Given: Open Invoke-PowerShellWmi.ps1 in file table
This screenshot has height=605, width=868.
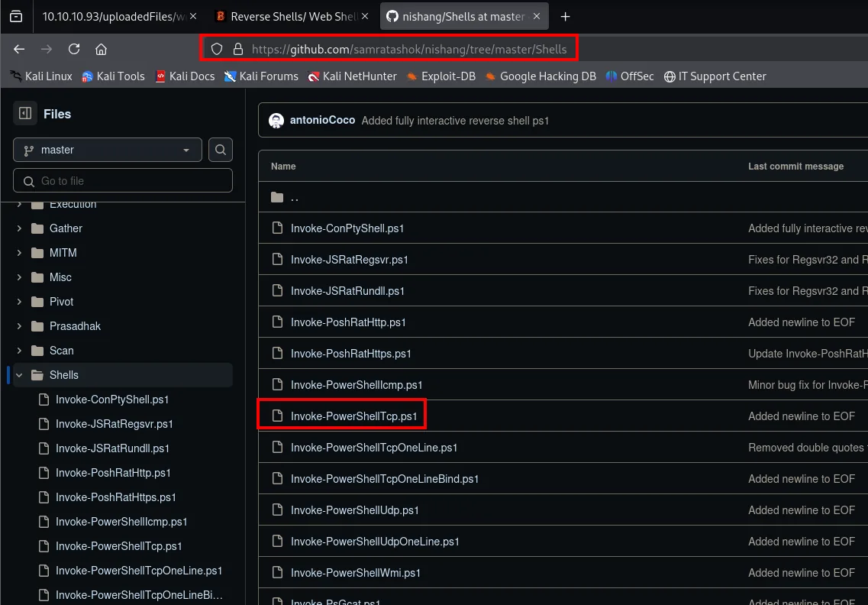Looking at the screenshot, I should (356, 572).
